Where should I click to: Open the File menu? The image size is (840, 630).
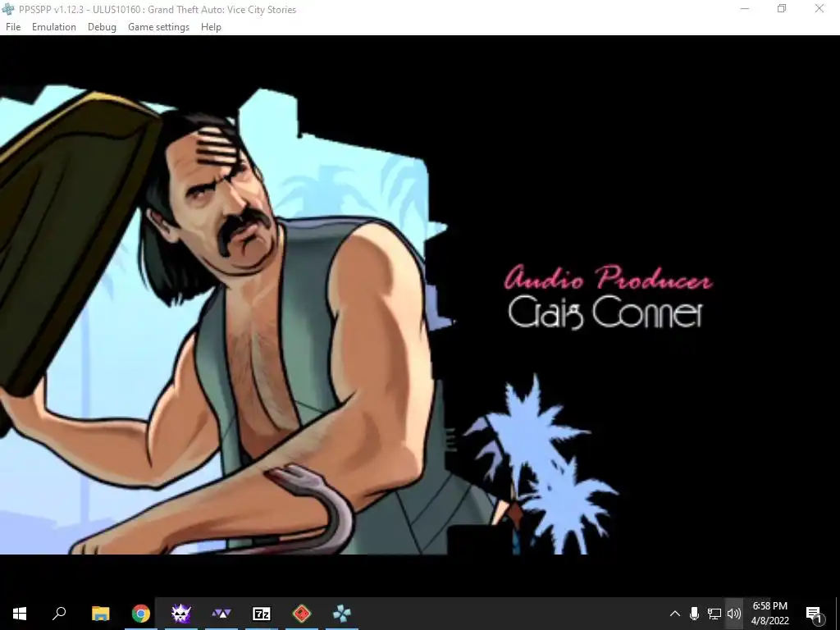click(13, 27)
